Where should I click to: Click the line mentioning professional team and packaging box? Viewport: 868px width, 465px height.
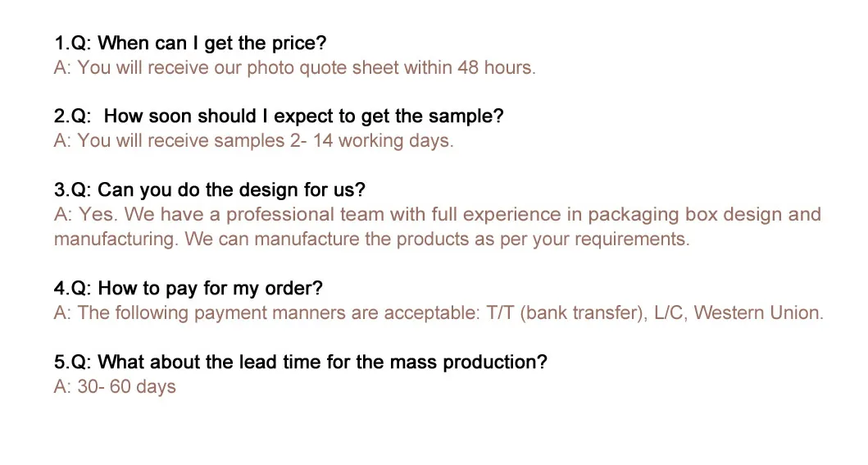(x=437, y=215)
